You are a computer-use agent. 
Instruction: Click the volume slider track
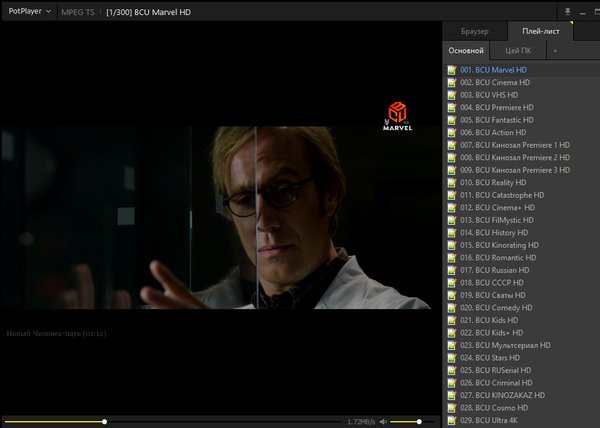coord(412,421)
